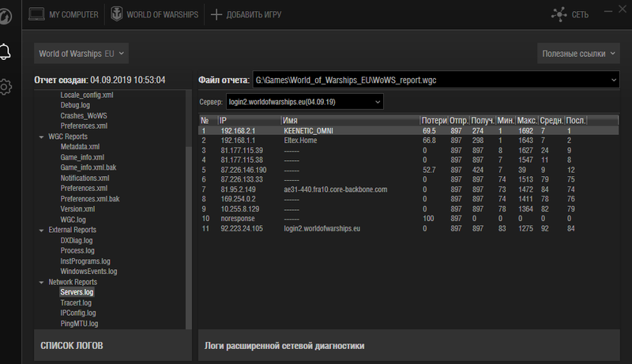Click the plus icon to add game
Viewport: 632px width, 364px height.
[x=216, y=14]
